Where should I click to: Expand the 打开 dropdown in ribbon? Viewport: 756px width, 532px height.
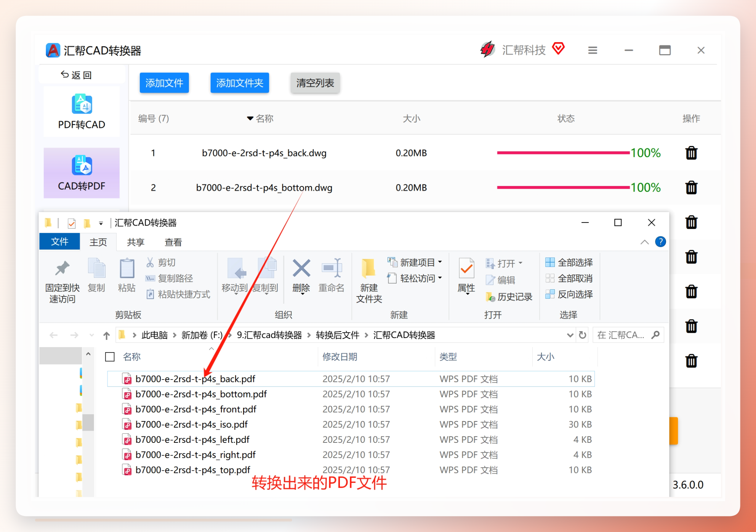tap(521, 263)
